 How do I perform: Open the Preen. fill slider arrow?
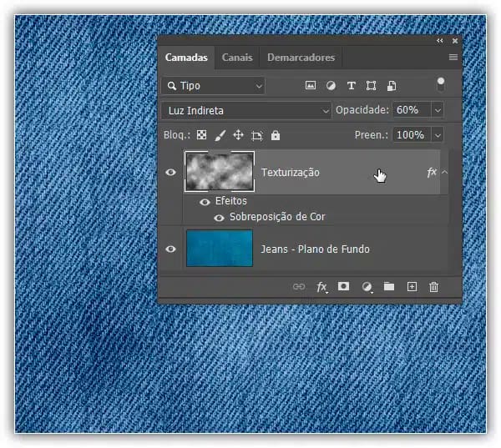(438, 135)
